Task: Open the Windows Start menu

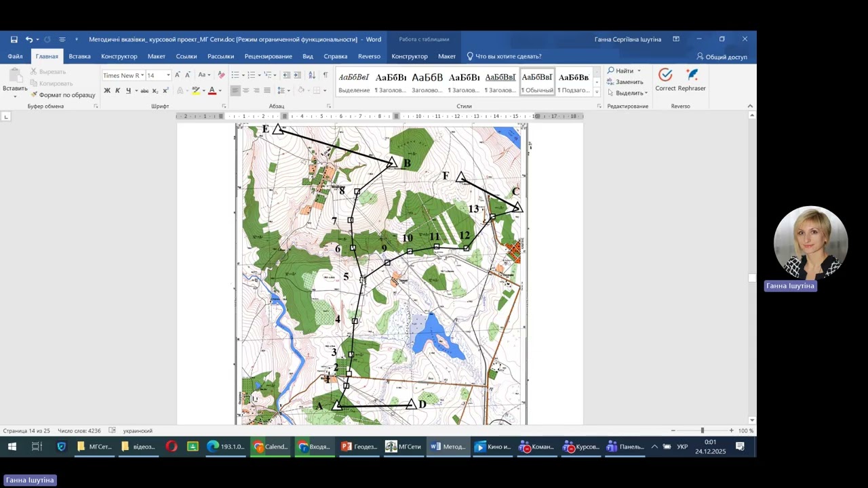Action: 12,447
